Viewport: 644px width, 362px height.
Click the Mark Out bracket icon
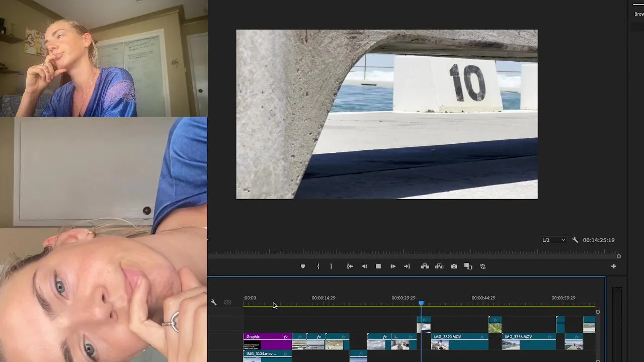point(331,266)
